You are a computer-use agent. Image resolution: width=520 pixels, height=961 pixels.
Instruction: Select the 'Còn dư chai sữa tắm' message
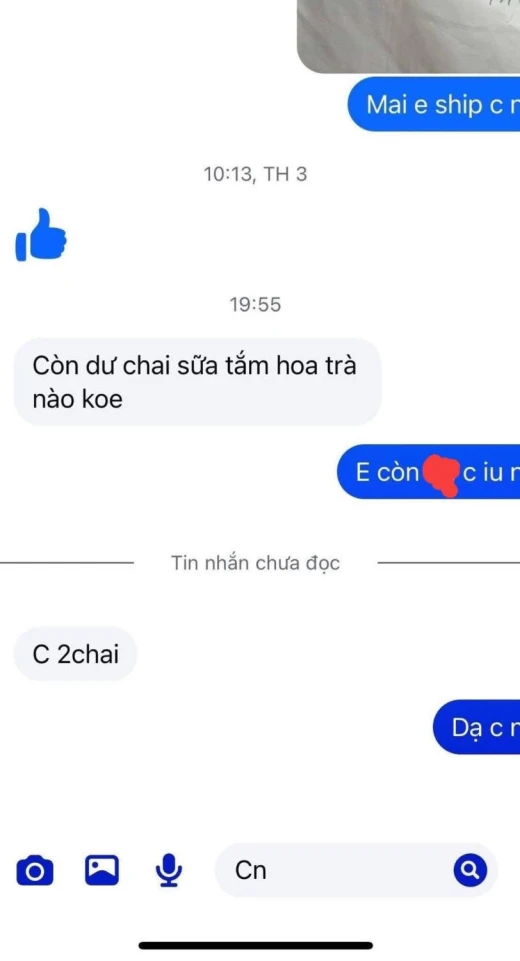click(197, 382)
